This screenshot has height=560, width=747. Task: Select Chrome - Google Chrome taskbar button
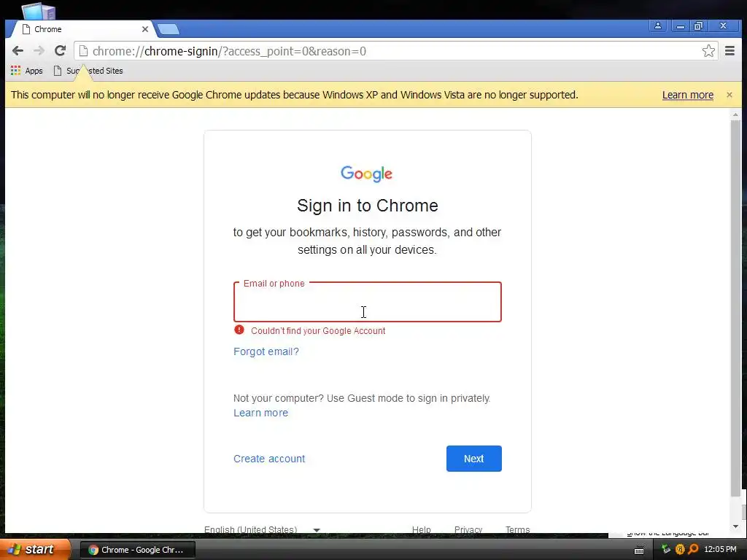138,550
